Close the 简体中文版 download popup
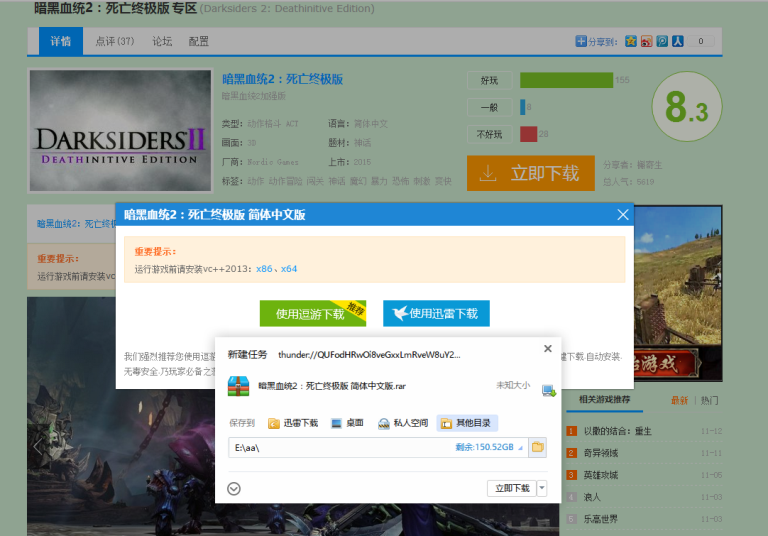The image size is (768, 536). (x=623, y=215)
